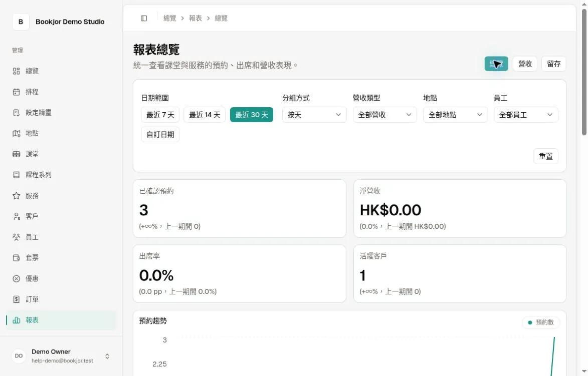Go to 報表 in the breadcrumb

195,19
